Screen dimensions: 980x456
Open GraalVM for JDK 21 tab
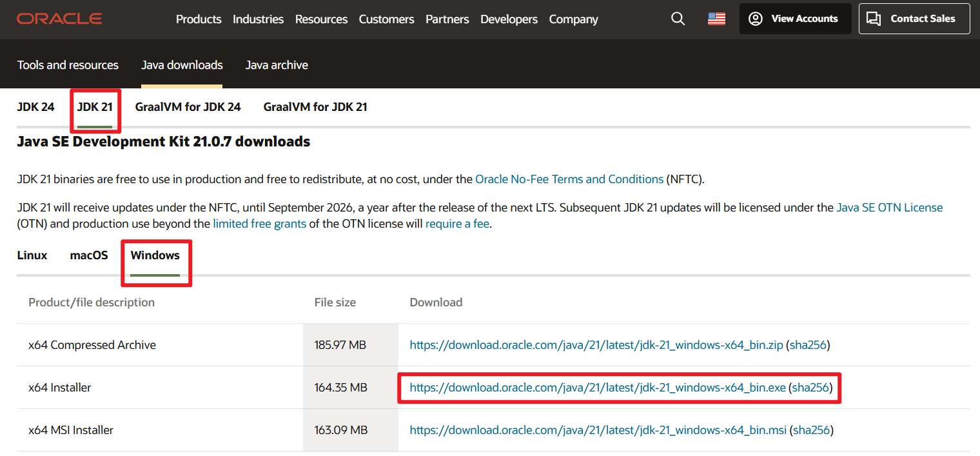(315, 107)
